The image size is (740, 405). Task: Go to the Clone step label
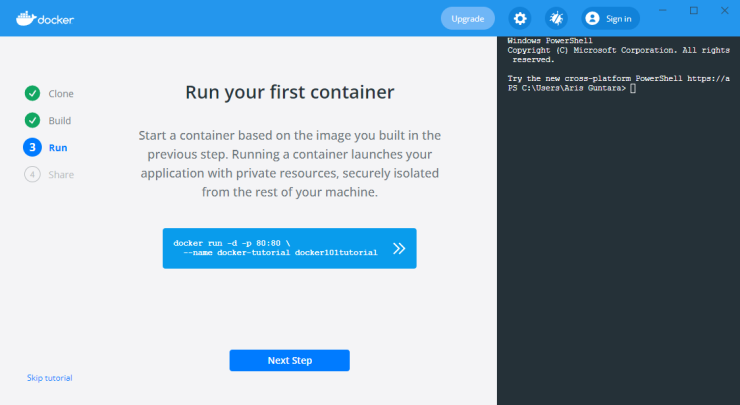pos(61,93)
